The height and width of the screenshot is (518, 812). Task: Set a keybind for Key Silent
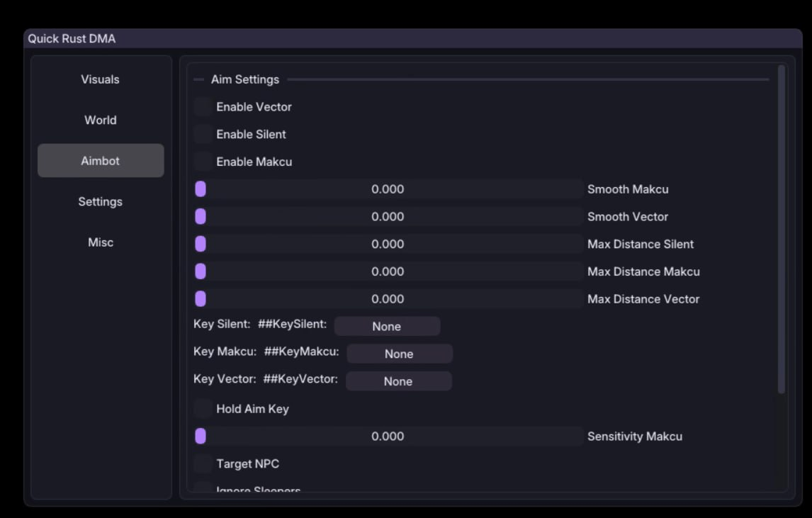[387, 326]
